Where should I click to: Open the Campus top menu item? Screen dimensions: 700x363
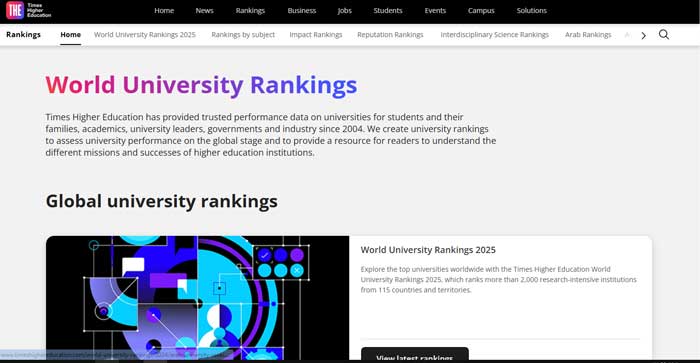pyautogui.click(x=481, y=11)
